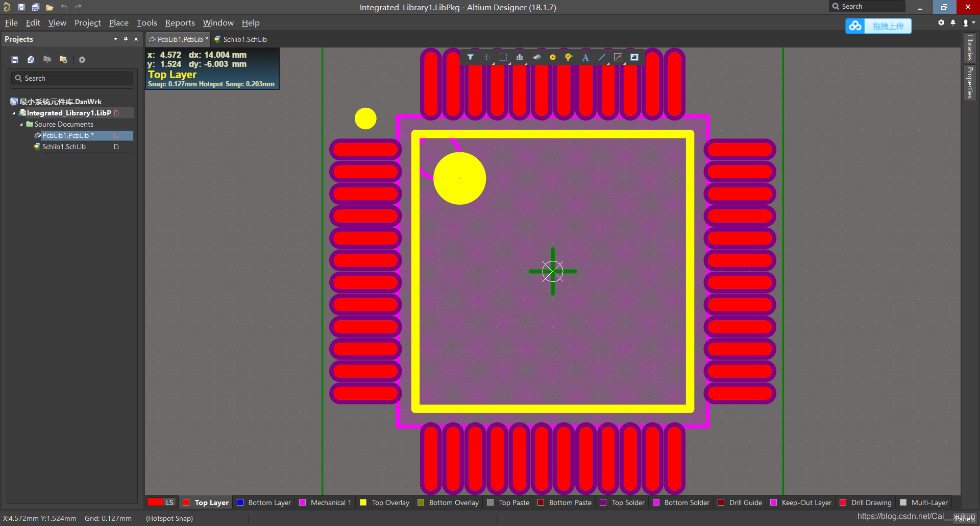Screen dimensions: 980x526
Task: Click the Project Options folder-gear icon
Action: (63, 60)
